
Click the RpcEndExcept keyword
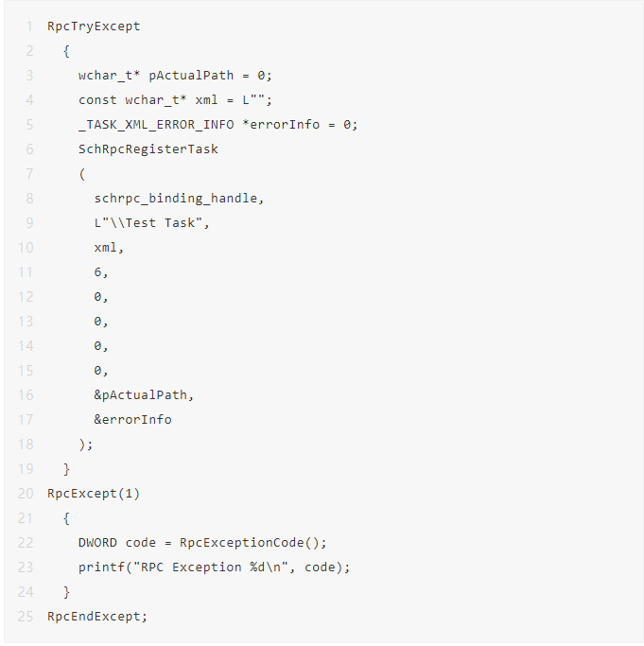(97, 616)
